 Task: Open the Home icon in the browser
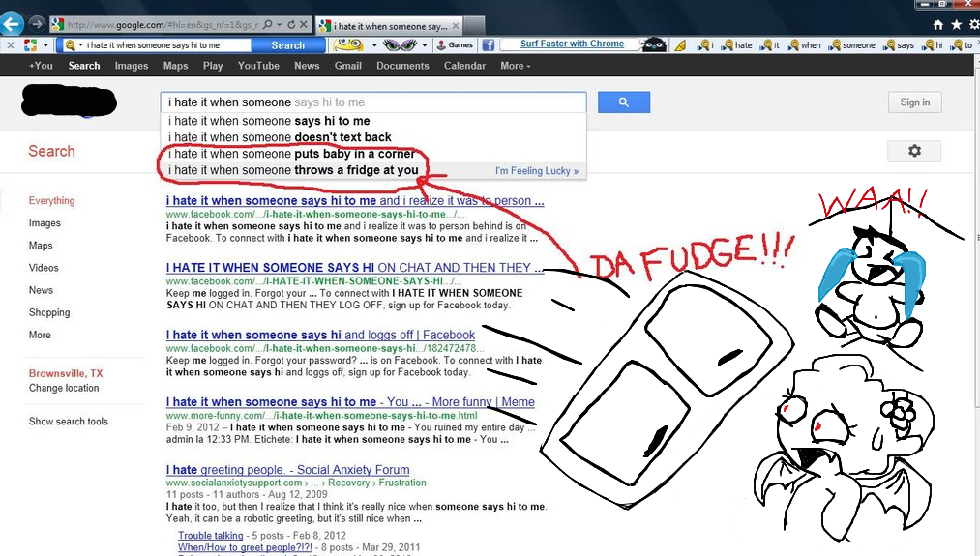[937, 25]
